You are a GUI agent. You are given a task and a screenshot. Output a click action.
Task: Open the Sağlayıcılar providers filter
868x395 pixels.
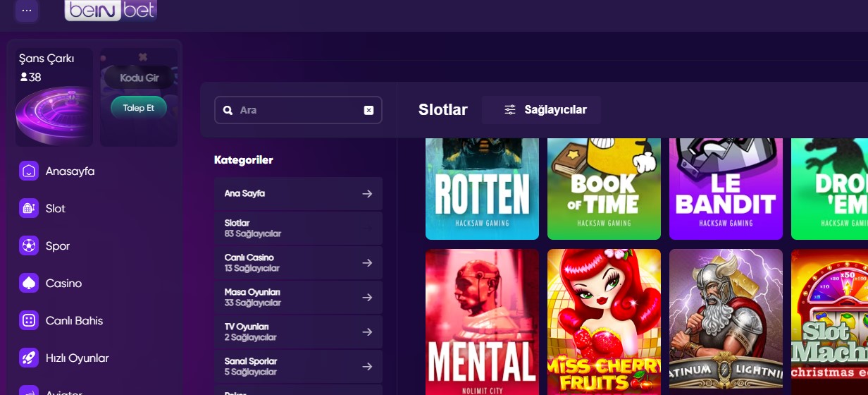coord(541,110)
